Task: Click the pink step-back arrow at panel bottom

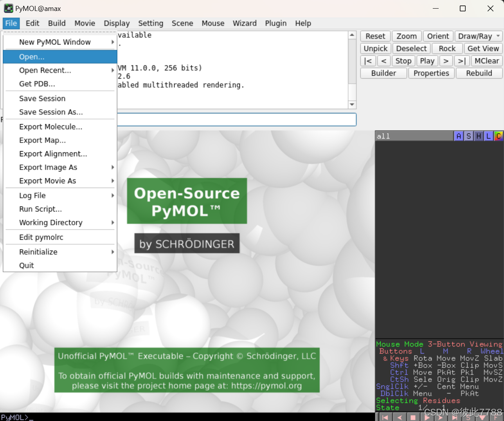Action: pos(399,417)
